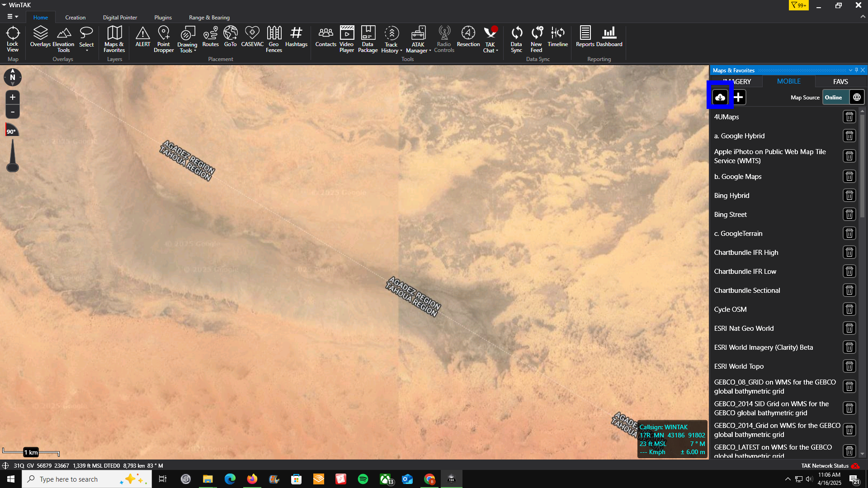Switch to the FAVS tab
This screenshot has width=868, height=488.
pos(840,81)
